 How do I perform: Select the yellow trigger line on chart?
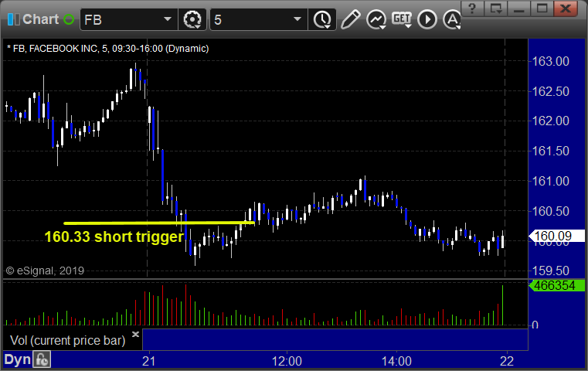pyautogui.click(x=159, y=223)
